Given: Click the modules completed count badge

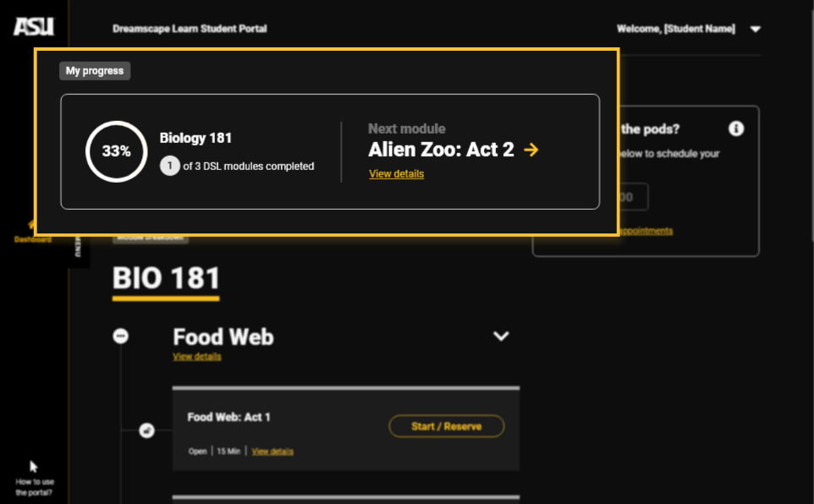Looking at the screenshot, I should (x=170, y=167).
